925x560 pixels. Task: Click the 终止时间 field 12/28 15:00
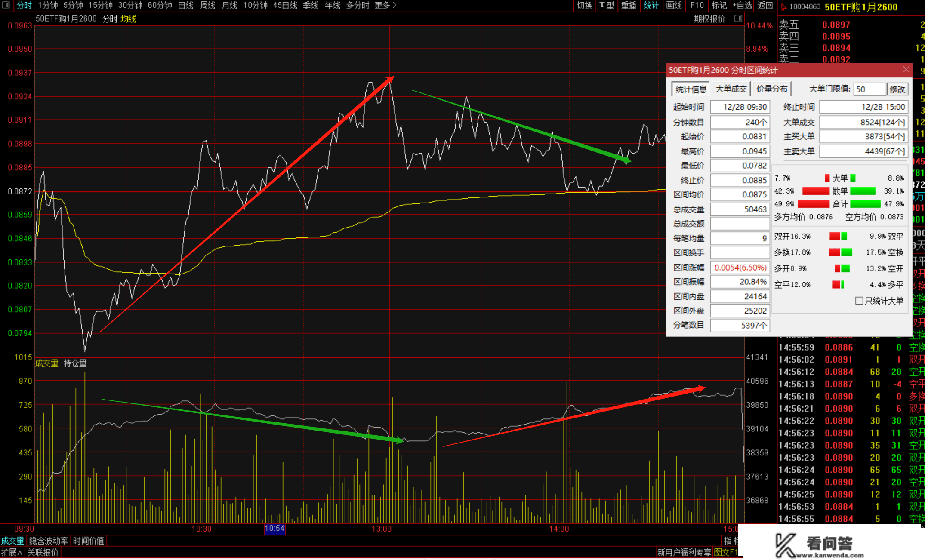(863, 107)
